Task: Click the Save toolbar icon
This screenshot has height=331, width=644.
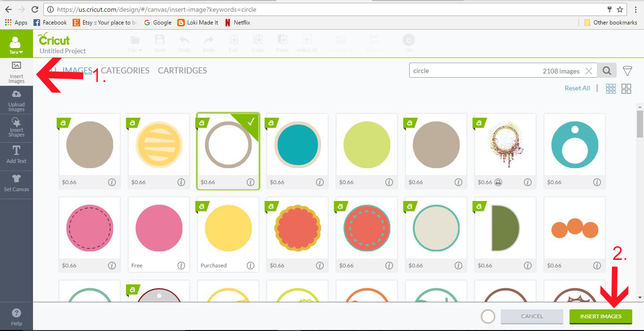Action: click(160, 44)
